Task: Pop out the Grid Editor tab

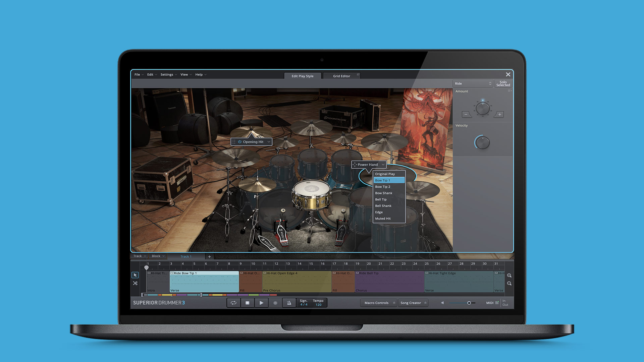Action: tap(358, 74)
